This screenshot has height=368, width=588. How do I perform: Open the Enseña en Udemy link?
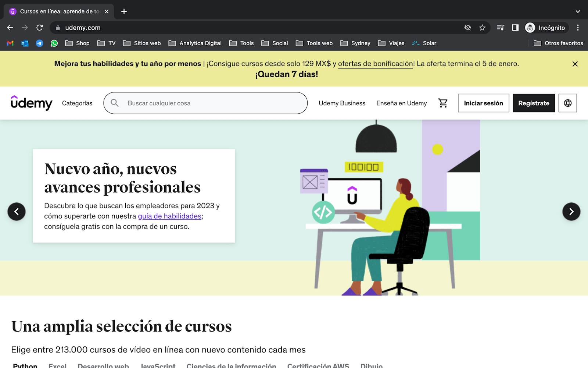point(401,103)
